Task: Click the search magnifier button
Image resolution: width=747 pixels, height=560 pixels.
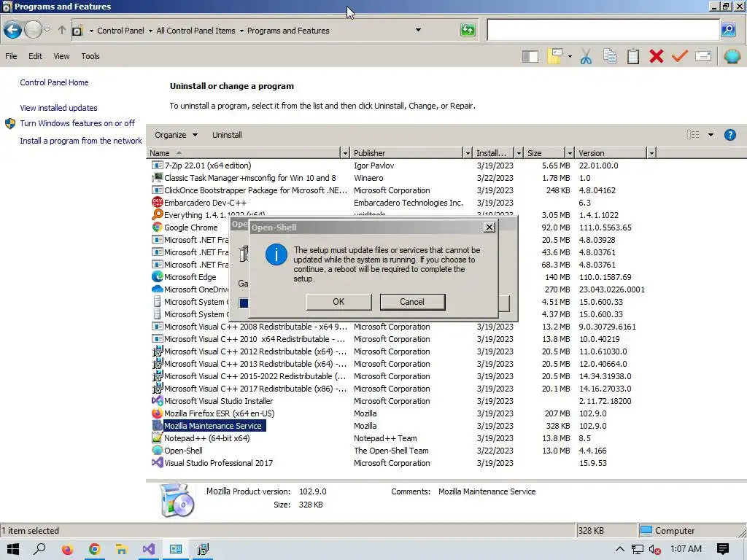Action: coord(728,30)
